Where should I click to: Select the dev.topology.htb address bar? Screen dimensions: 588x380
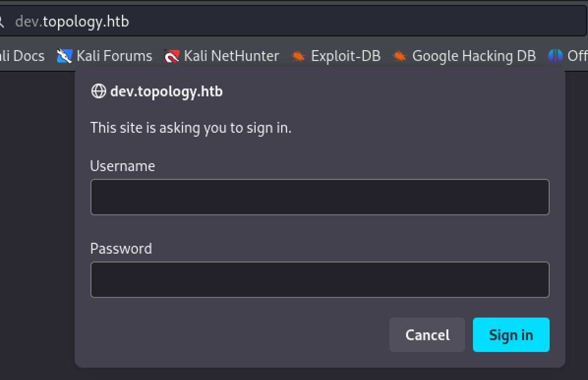(295, 21)
